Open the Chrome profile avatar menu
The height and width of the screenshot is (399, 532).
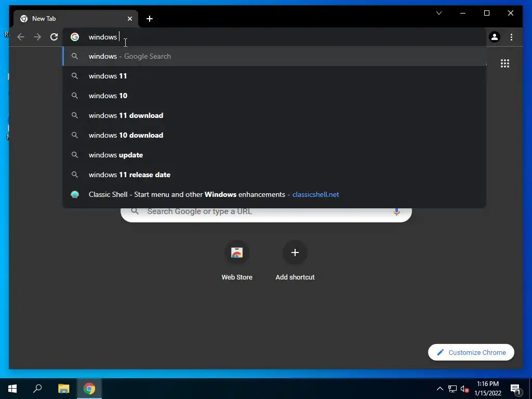click(495, 37)
